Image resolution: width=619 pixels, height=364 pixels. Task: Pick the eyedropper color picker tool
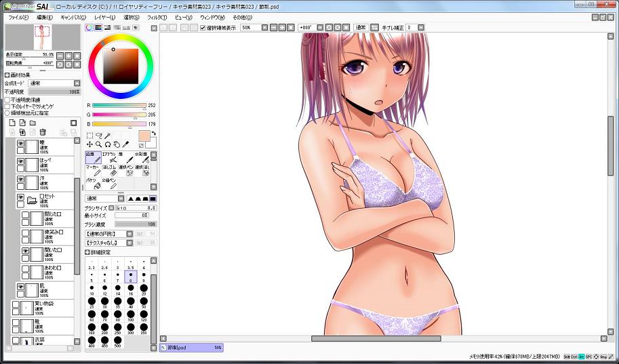coord(125,144)
